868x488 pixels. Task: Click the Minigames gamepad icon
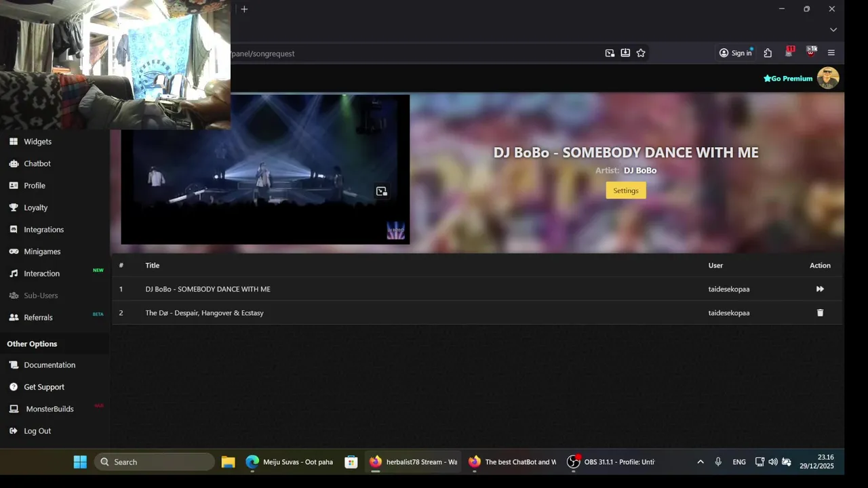click(x=14, y=251)
